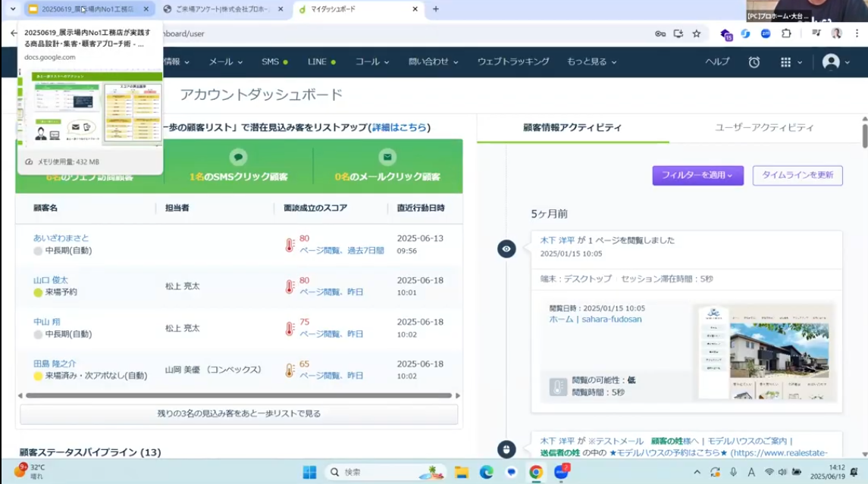The image size is (868, 484).
Task: Open the apps grid icon in navbar
Action: (x=785, y=62)
